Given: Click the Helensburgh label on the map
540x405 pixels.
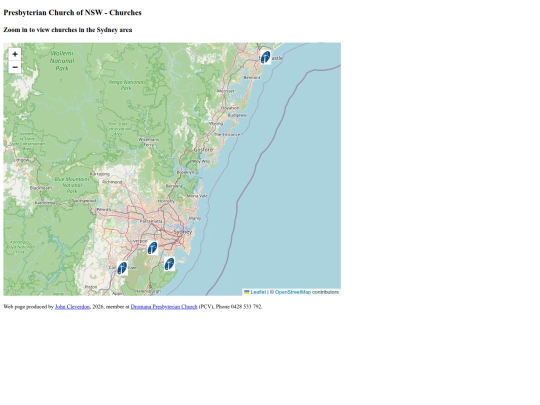Looking at the screenshot, I should click(x=148, y=291).
